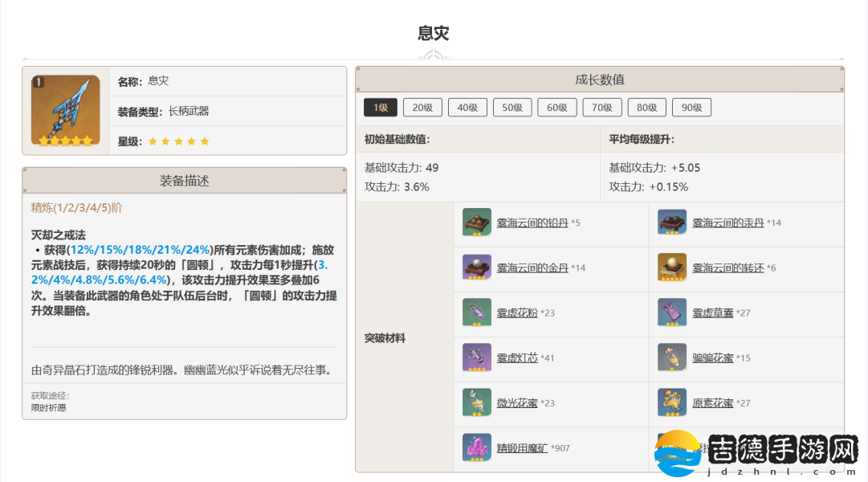The width and height of the screenshot is (868, 482).
Task: Select the 90级 level tab
Action: tap(691, 108)
